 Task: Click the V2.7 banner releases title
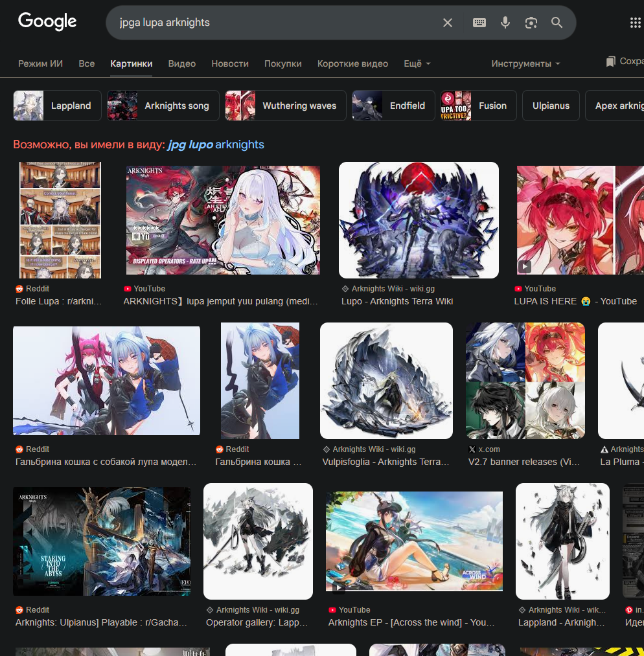point(524,462)
